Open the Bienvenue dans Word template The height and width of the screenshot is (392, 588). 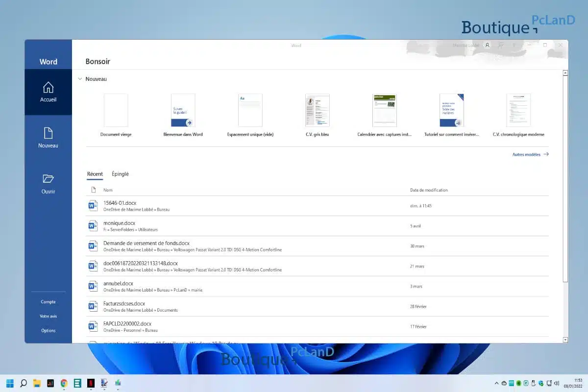pos(183,115)
